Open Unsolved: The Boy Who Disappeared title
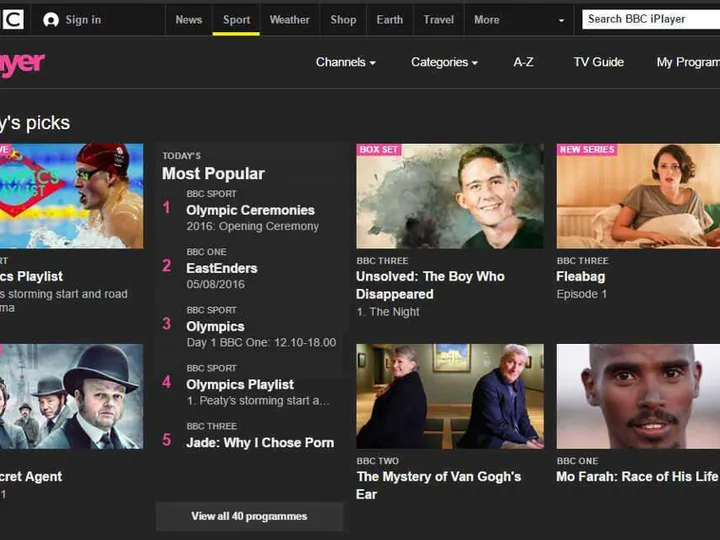 tap(430, 285)
